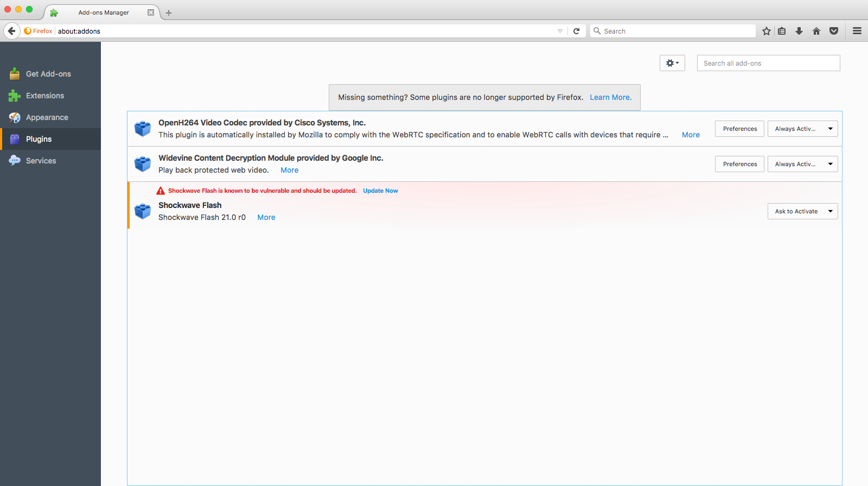Click the Firefox identity icon in address bar
868x486 pixels.
38,31
